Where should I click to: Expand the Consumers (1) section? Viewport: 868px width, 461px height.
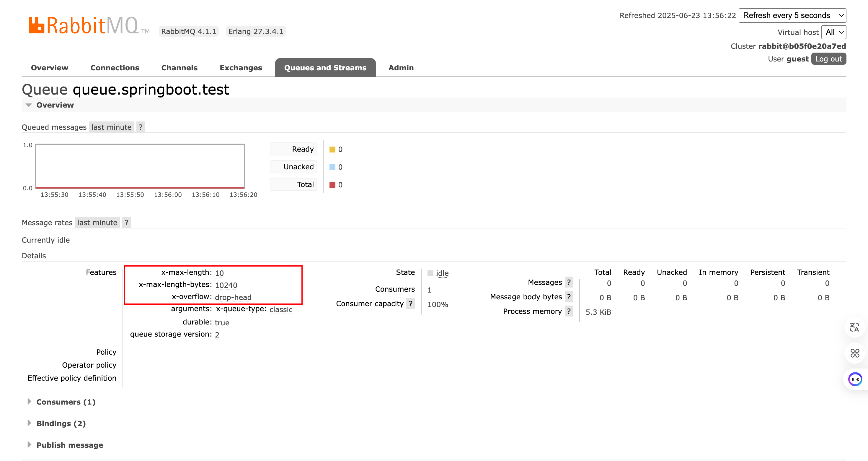(66, 402)
